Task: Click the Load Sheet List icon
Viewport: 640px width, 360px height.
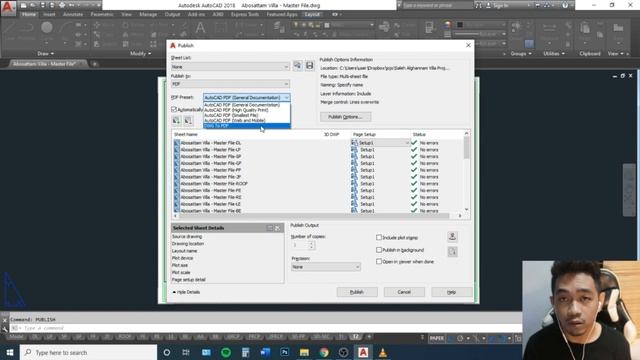Action: coord(298,65)
